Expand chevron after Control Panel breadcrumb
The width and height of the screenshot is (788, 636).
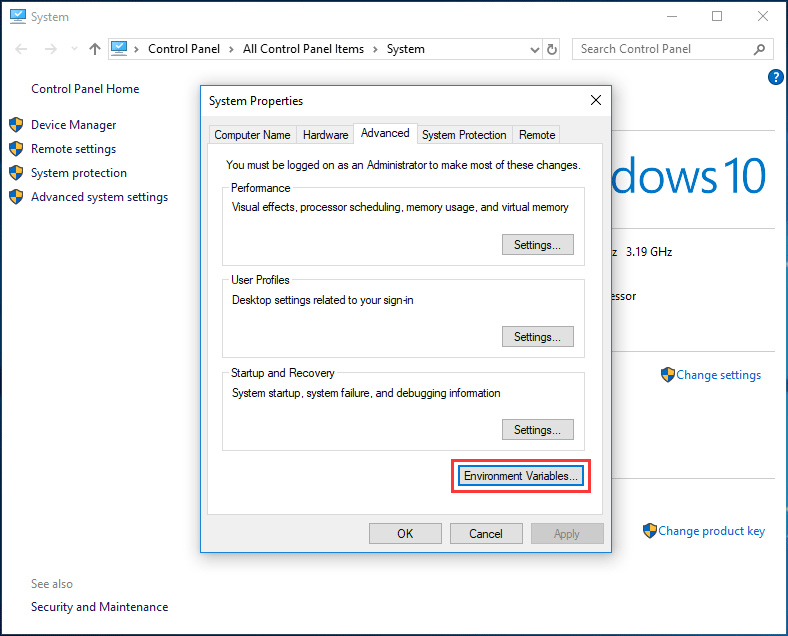[231, 49]
